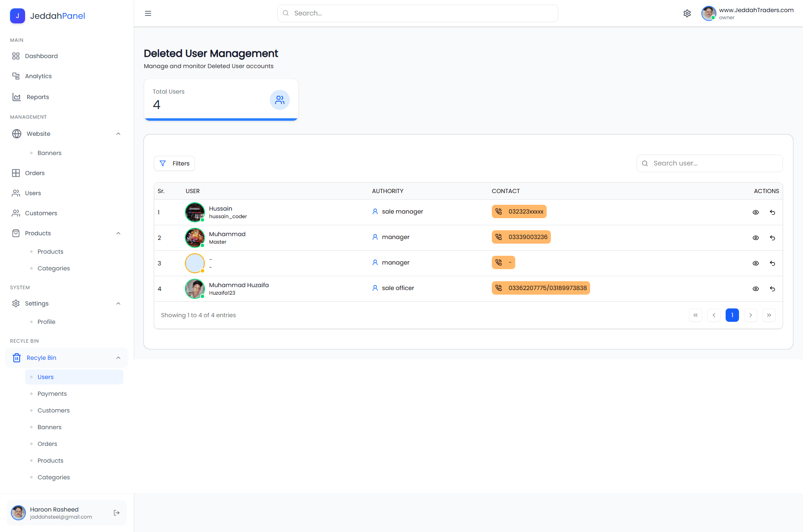Go to next page of pagination
Image resolution: width=803 pixels, height=532 pixels.
pos(751,315)
